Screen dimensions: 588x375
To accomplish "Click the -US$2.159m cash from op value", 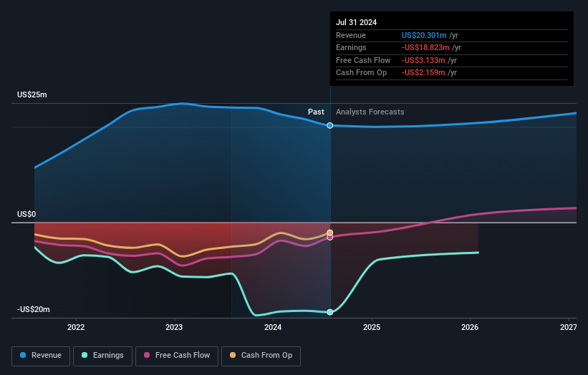I will coord(423,73).
